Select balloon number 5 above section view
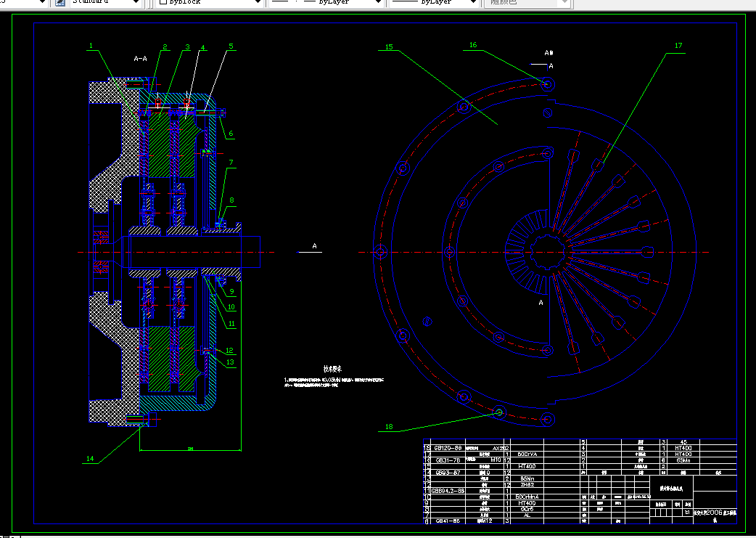This screenshot has height=538, width=756. click(x=231, y=46)
